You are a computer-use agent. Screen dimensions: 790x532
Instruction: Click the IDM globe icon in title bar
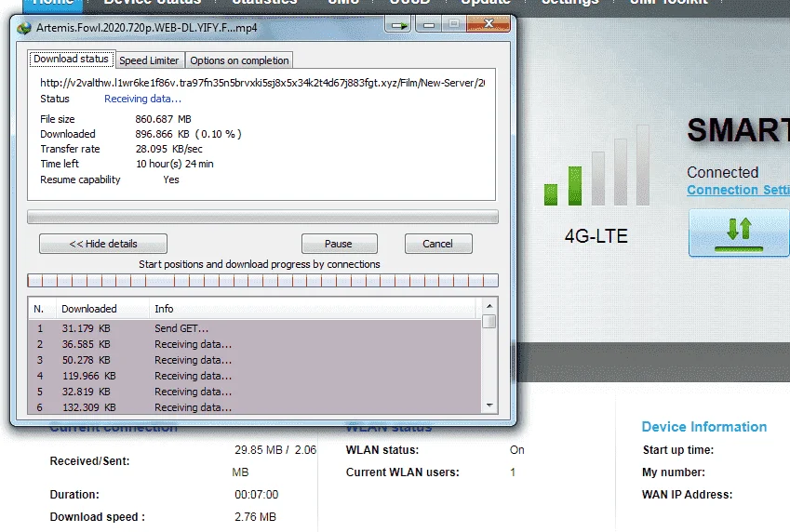click(23, 28)
